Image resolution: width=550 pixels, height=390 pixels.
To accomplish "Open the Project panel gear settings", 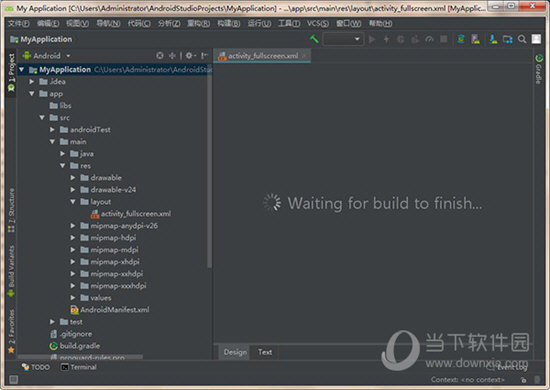I will pyautogui.click(x=190, y=55).
